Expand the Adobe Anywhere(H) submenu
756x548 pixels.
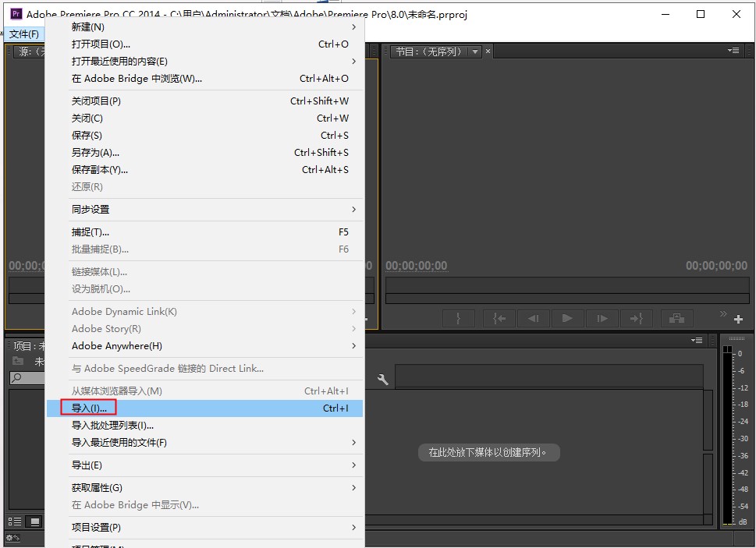click(x=205, y=346)
